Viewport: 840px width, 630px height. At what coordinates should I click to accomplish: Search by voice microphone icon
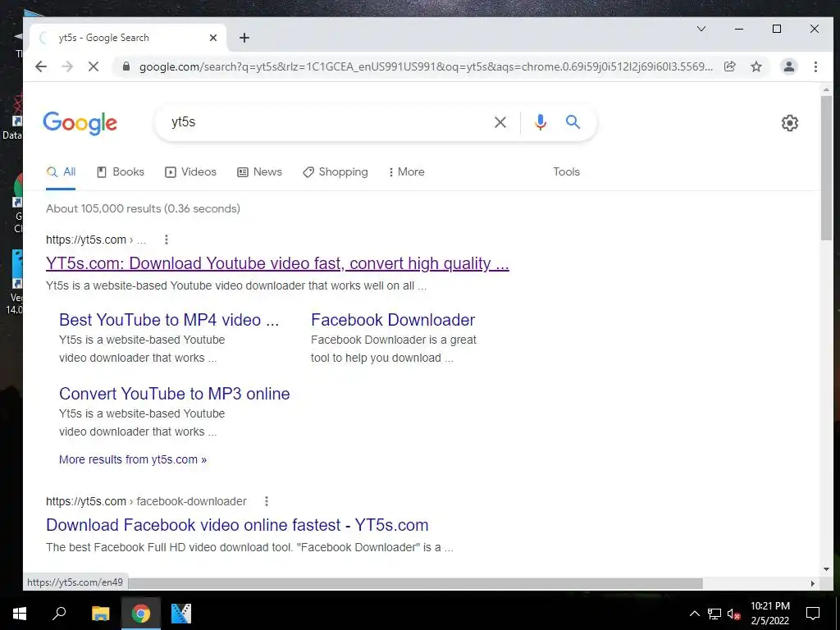click(541, 122)
